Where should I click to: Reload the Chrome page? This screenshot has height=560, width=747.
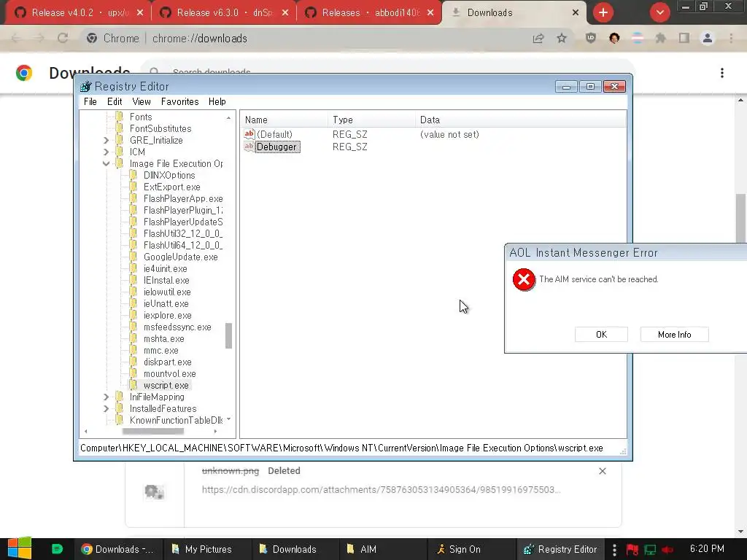click(63, 38)
